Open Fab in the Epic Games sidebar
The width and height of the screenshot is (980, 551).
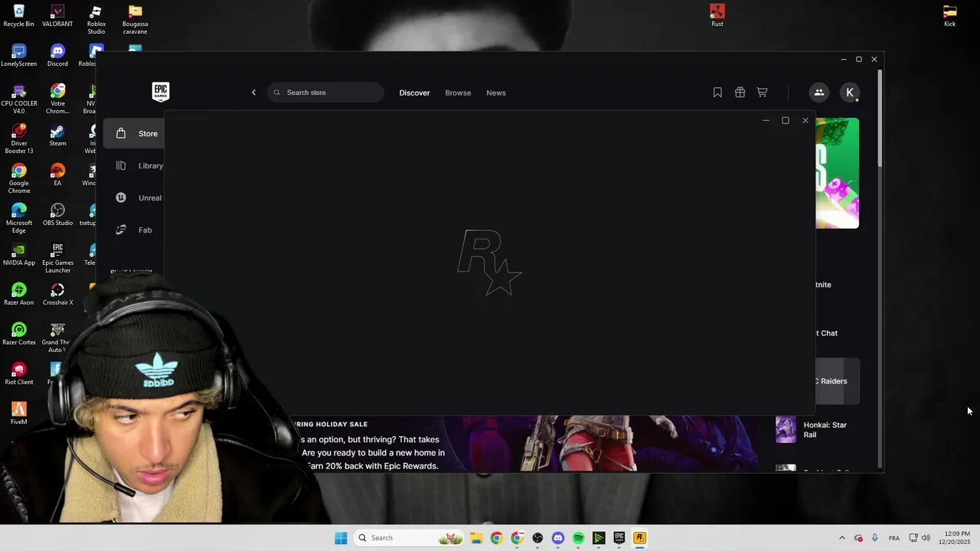(x=134, y=230)
